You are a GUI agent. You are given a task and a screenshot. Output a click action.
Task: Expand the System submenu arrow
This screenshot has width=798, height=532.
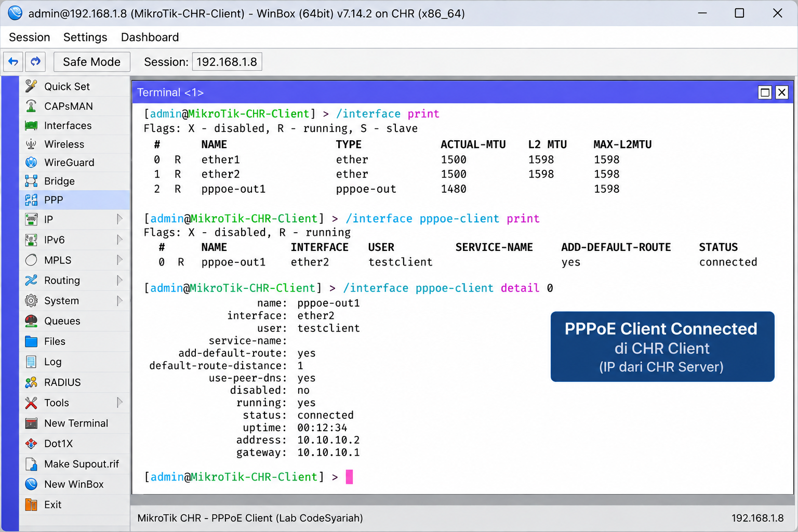pos(119,300)
